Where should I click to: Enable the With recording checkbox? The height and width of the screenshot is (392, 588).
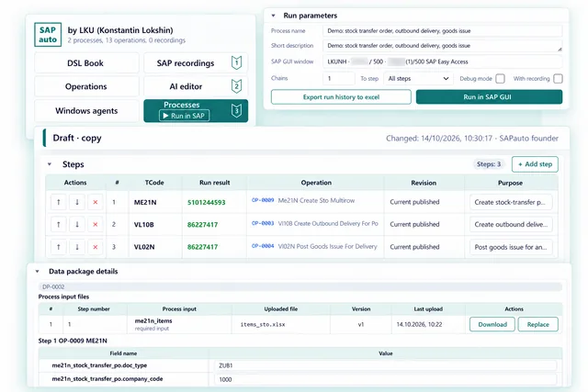click(558, 79)
